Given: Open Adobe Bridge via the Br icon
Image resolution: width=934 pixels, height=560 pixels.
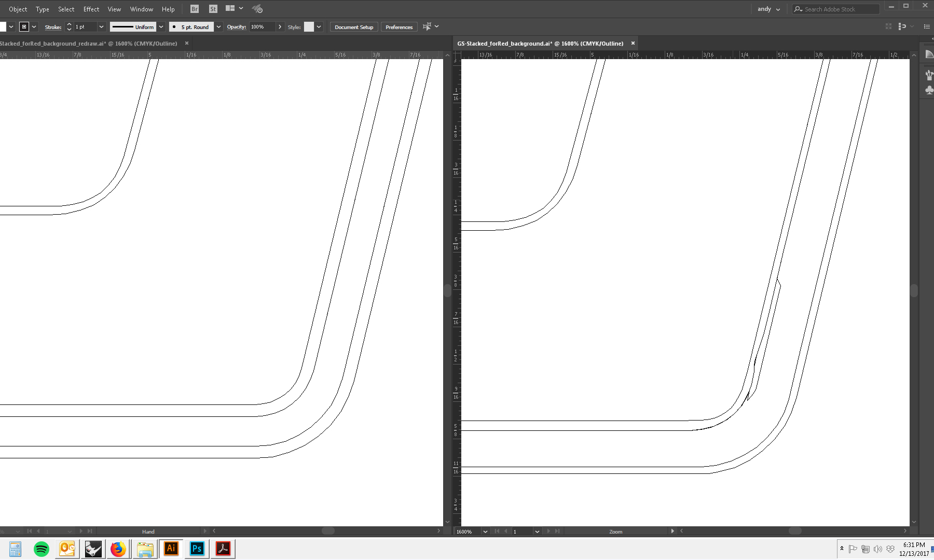Looking at the screenshot, I should pyautogui.click(x=195, y=9).
